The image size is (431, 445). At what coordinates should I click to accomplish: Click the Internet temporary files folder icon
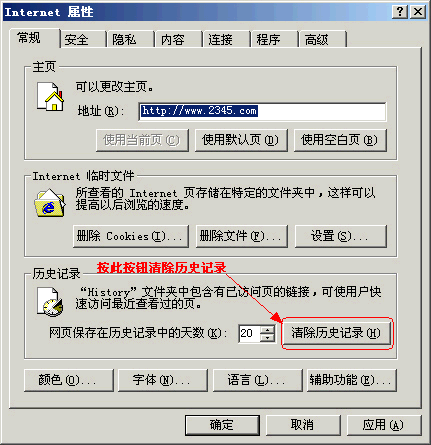[50, 203]
